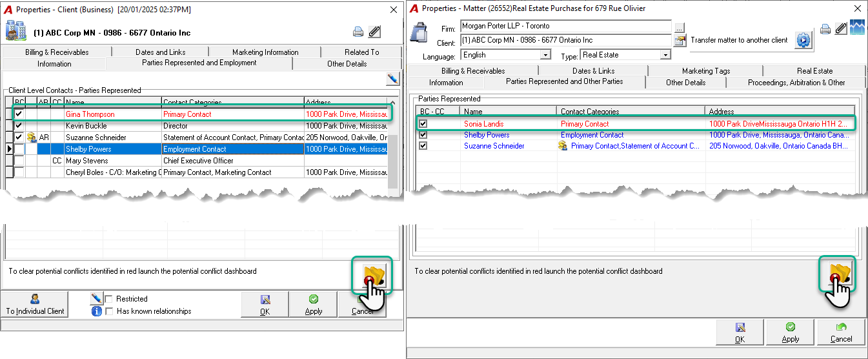
Task: Open the Real Estate tab
Action: click(x=814, y=71)
